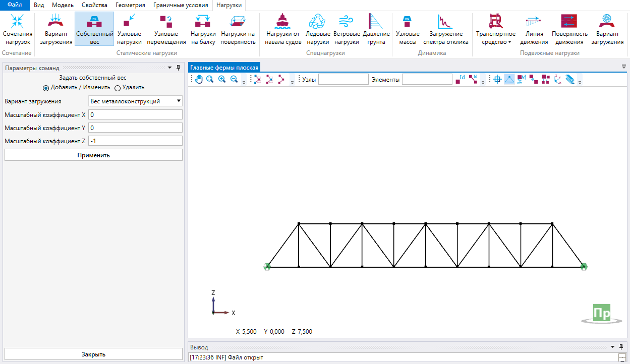
Task: Expand the Транспортное средство dropdown
Action: coord(496,29)
